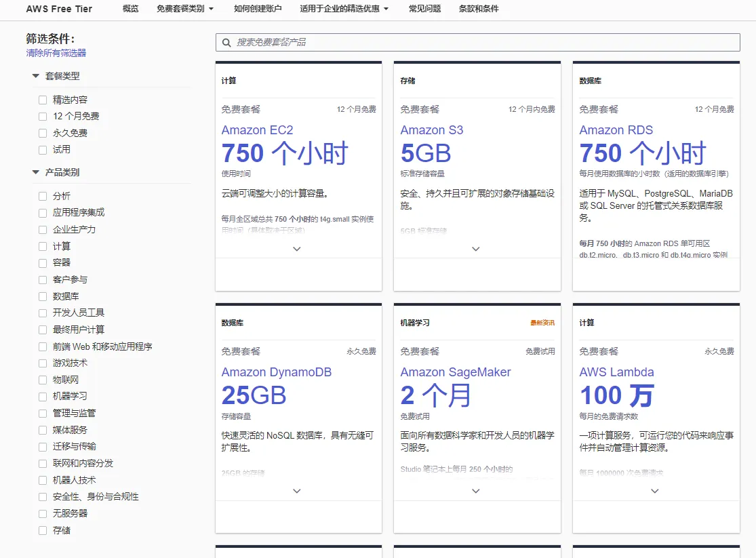Check the 12 个月免费 filter checkbox
Screen dimensions: 756x558
[x=43, y=117]
